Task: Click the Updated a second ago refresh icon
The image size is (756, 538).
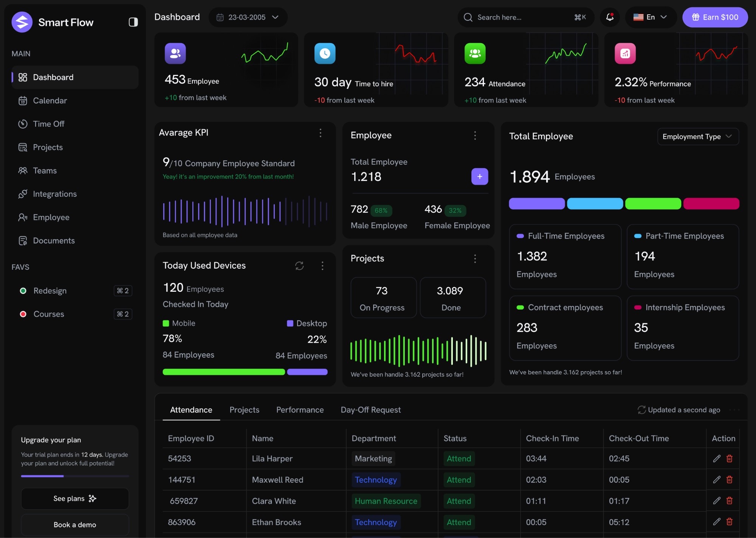Action: pos(641,410)
